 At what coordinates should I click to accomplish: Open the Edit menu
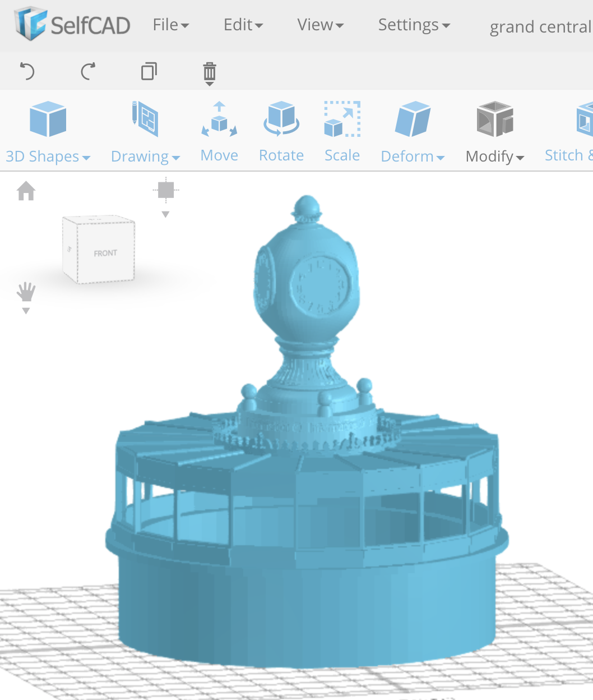tap(243, 25)
